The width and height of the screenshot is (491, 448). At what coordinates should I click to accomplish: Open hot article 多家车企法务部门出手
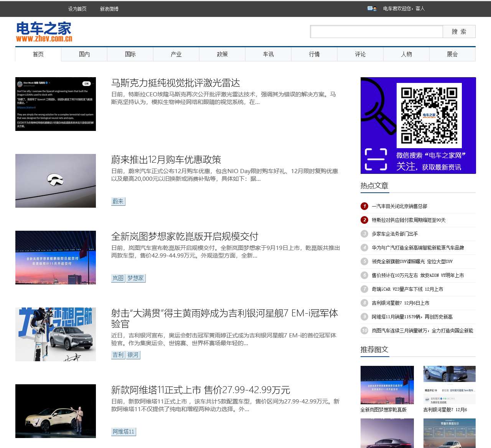[x=395, y=234]
